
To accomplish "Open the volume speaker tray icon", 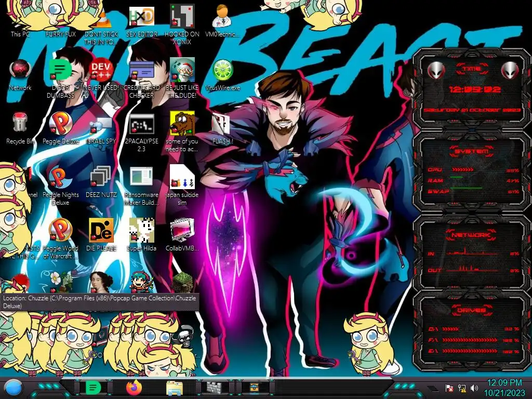I will click(x=474, y=388).
